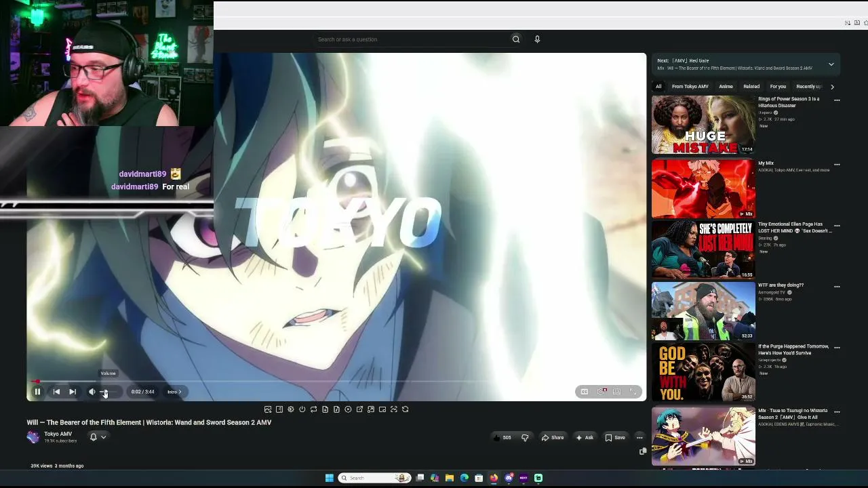Click the open-in-new-window toolbar icon
Screen dimensions: 868x488
point(359,409)
